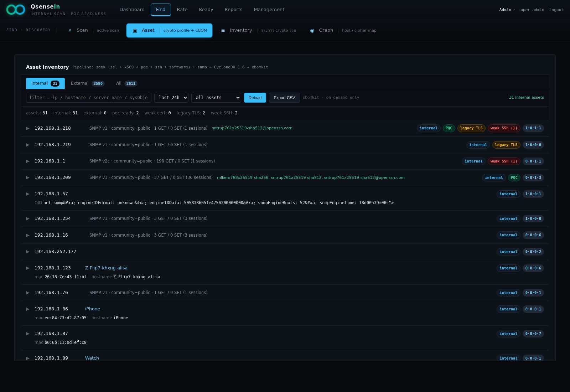Click the Reload button
The width and height of the screenshot is (570, 392).
255,98
